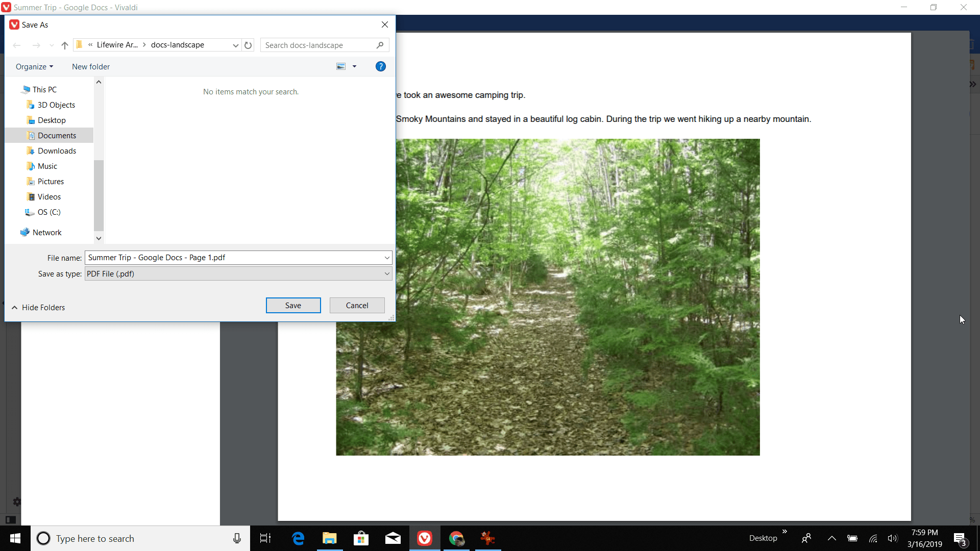
Task: Click the Organize menu item
Action: tap(33, 66)
